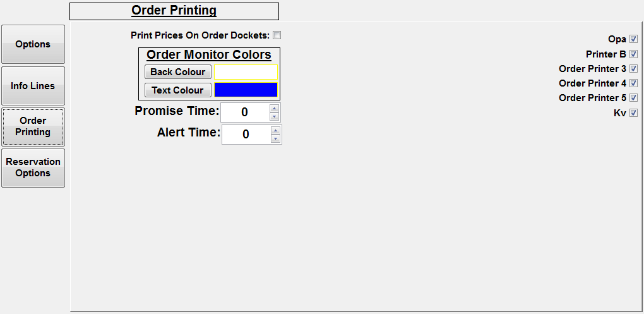Screen dimensions: 644x314
Task: Click the Alert Time value field
Action: pyautogui.click(x=246, y=135)
